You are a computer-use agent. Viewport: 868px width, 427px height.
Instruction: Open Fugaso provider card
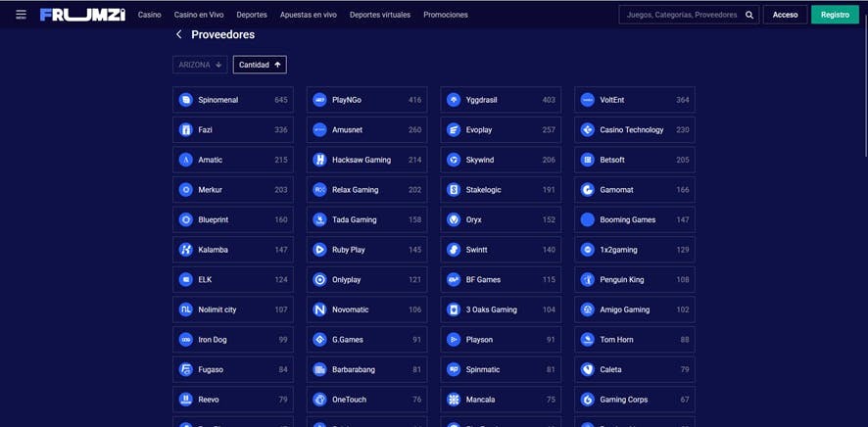[x=233, y=369]
